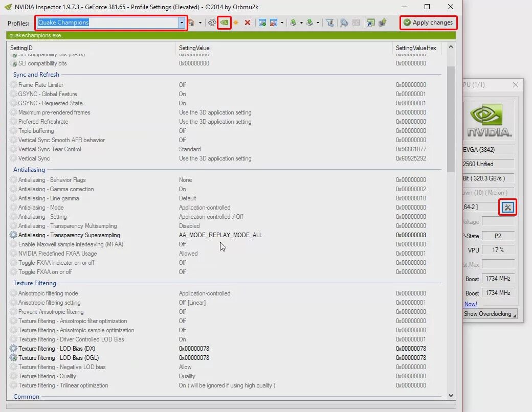Toggle the filter settings funnel icon
Screen dimensions: 532x412
(329, 22)
